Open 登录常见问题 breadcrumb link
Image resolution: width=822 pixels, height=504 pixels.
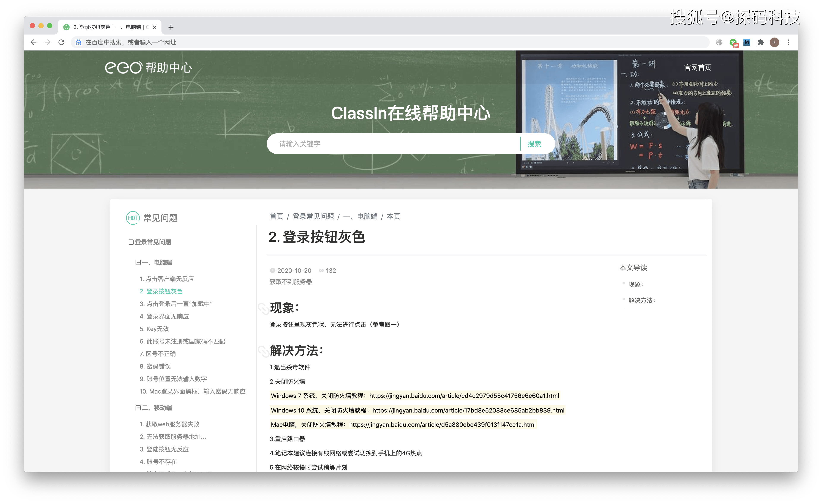(x=313, y=216)
